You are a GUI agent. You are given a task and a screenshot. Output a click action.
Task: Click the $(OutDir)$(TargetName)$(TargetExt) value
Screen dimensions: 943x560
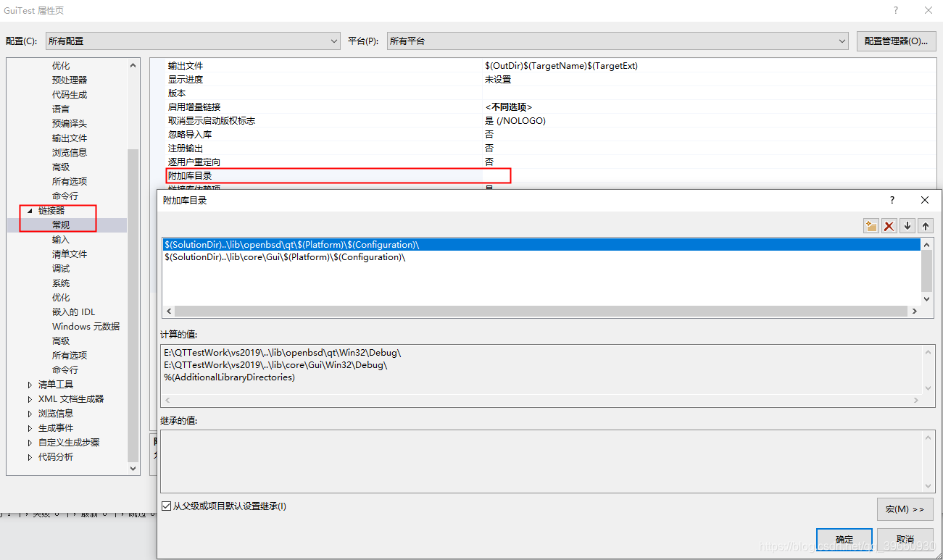561,66
